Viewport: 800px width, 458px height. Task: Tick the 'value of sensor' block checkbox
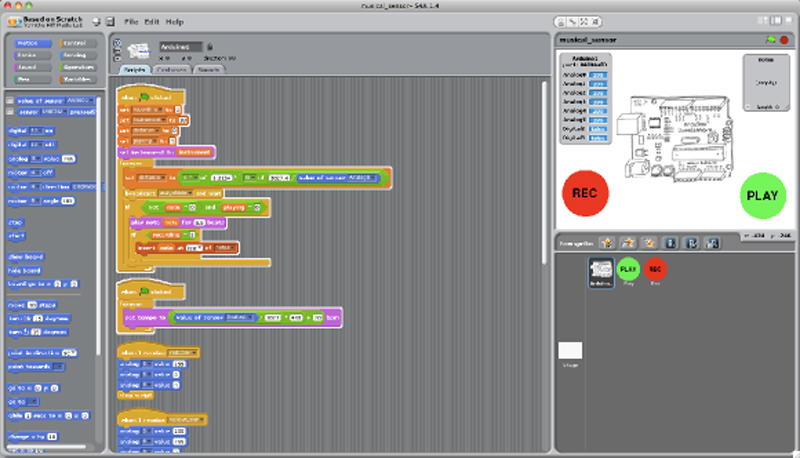tap(8, 100)
